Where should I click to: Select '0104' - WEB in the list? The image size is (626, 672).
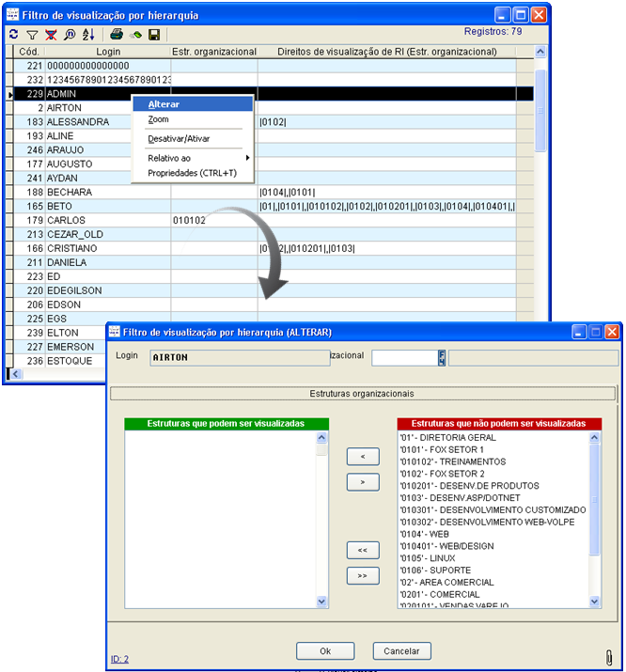click(426, 534)
